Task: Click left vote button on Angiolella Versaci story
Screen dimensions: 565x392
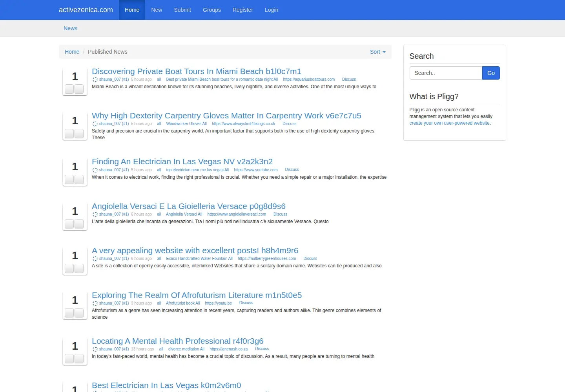Action: (69, 224)
